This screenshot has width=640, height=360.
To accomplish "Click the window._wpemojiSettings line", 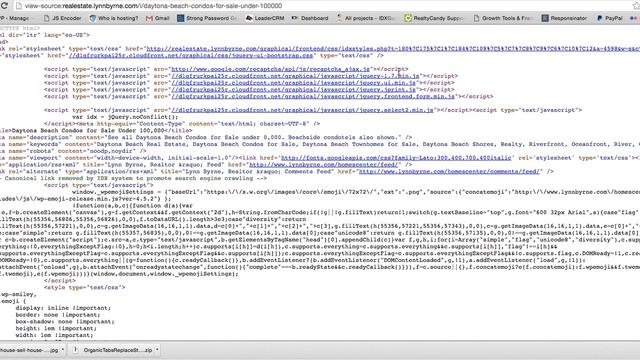I will [x=356, y=192].
